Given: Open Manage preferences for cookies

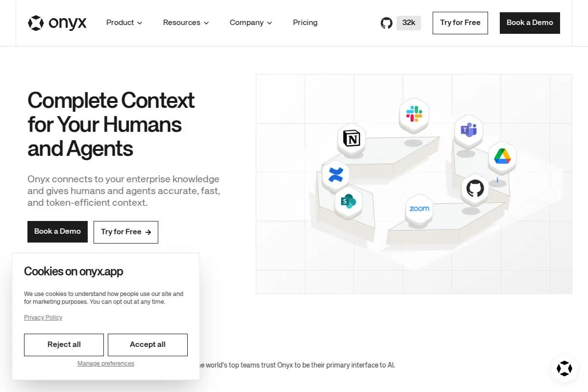Looking at the screenshot, I should pos(106,364).
